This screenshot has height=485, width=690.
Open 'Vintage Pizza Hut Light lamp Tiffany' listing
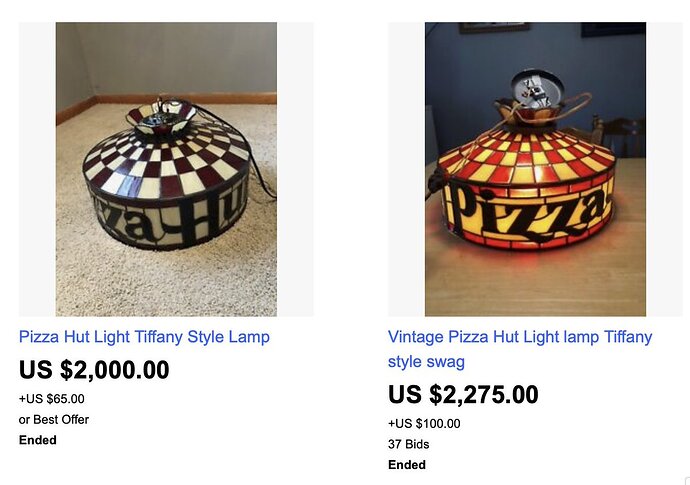(x=520, y=337)
